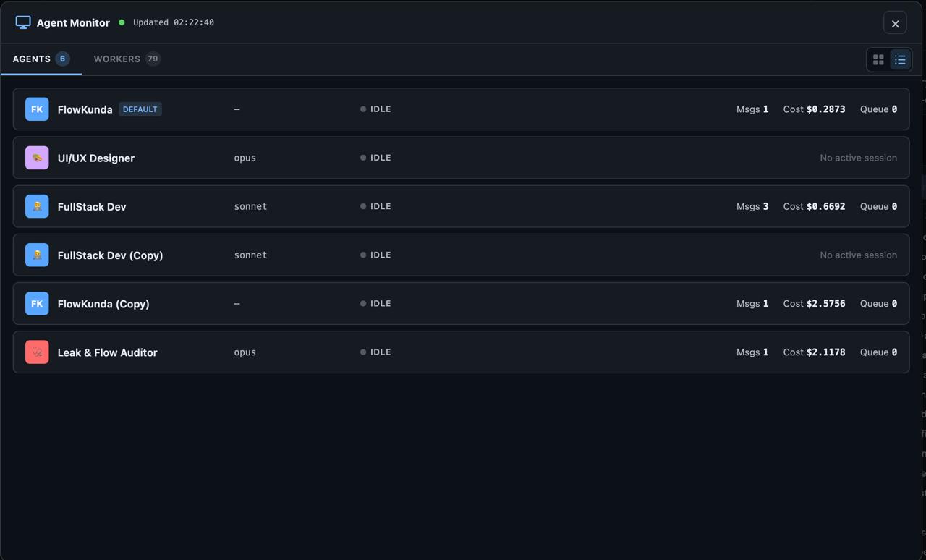Switch to grid view layout
926x560 pixels.
(x=878, y=59)
